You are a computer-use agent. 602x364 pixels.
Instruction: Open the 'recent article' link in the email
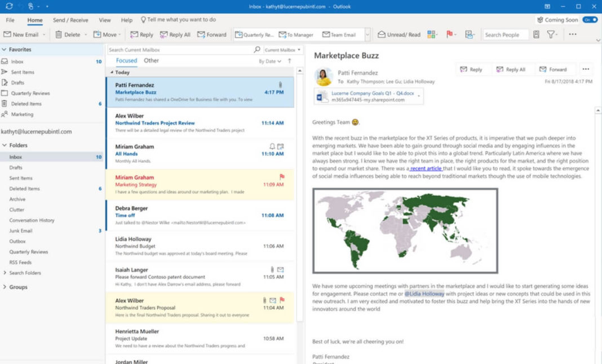click(x=426, y=168)
